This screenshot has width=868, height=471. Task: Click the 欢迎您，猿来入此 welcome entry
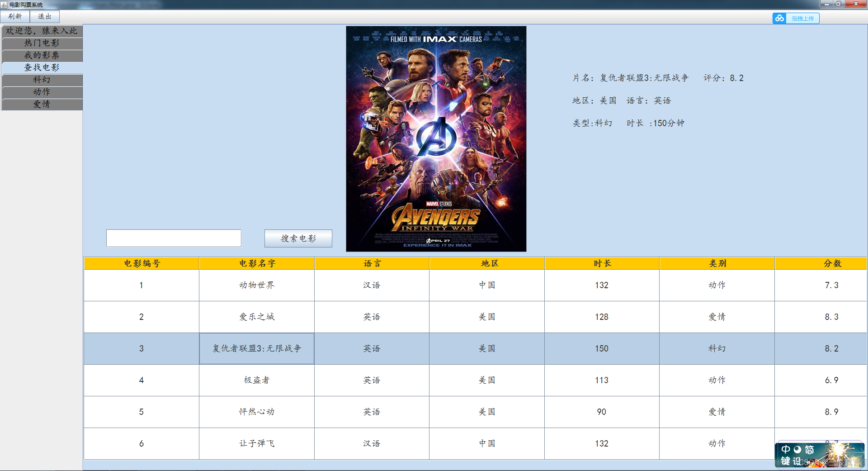[42, 31]
